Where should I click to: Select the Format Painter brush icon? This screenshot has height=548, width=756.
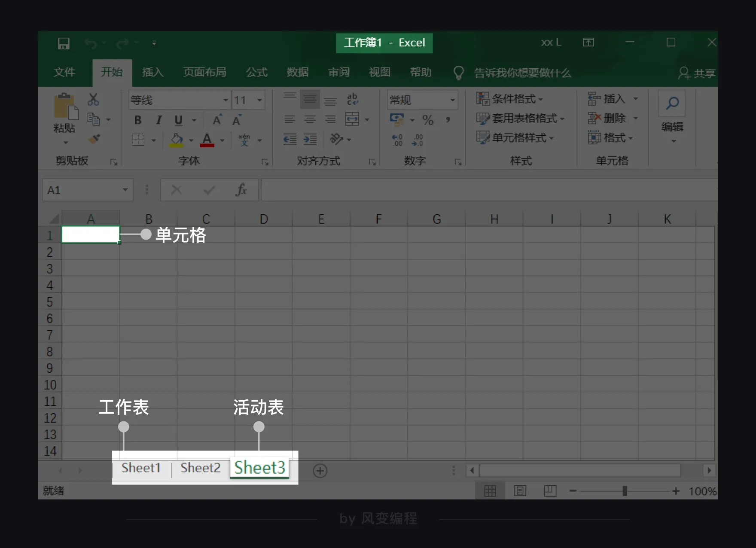click(x=94, y=139)
